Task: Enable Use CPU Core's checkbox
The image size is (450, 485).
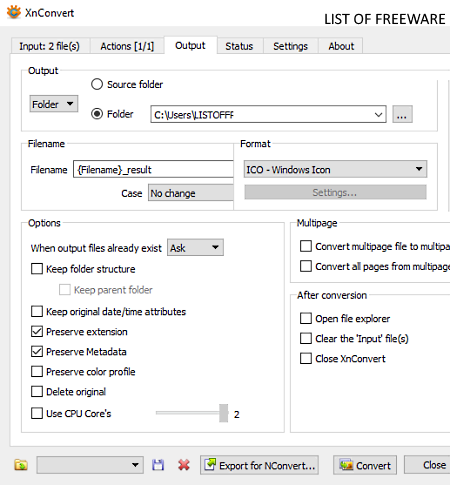Action: pos(37,413)
